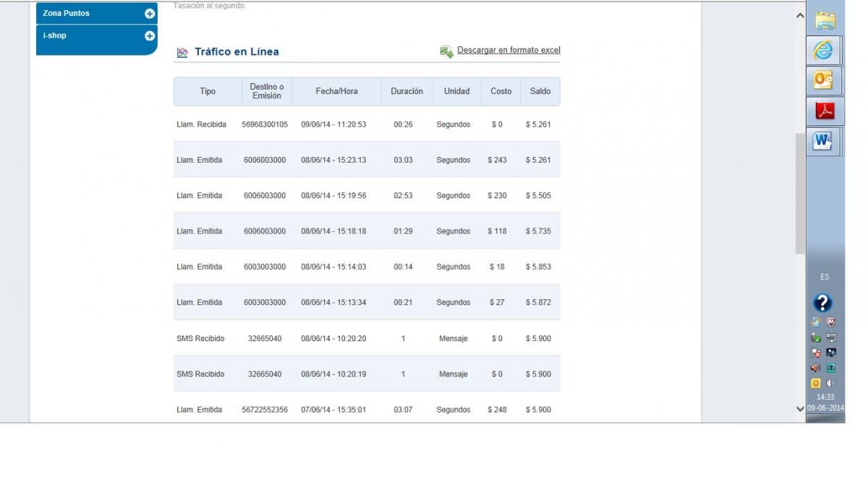Click the Destino o Emisión column header
The width and height of the screenshot is (868, 488).
[267, 91]
